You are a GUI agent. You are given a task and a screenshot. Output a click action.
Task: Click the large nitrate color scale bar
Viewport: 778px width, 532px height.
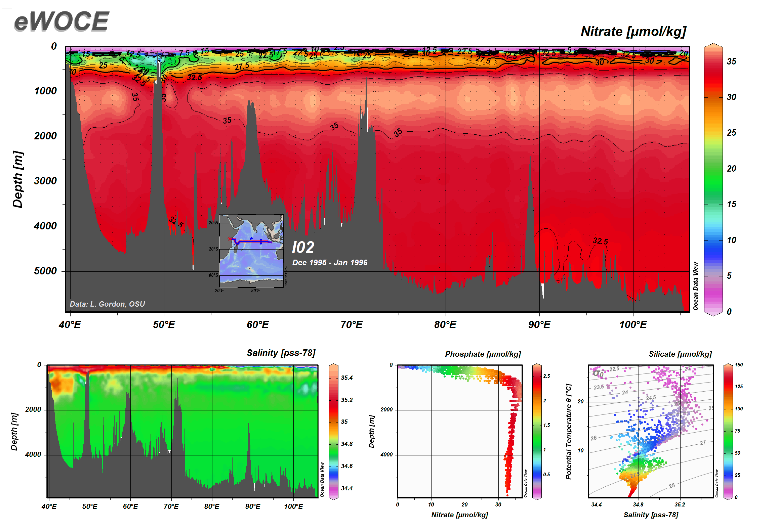tap(713, 180)
